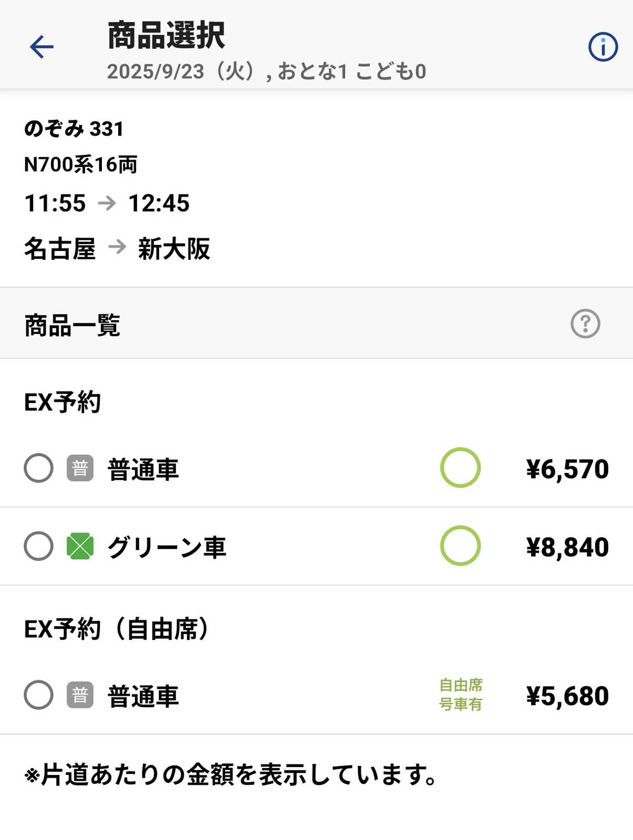Image resolution: width=633 pixels, height=840 pixels.
Task: Select 自由席 普通車 radio button
Action: [39, 695]
